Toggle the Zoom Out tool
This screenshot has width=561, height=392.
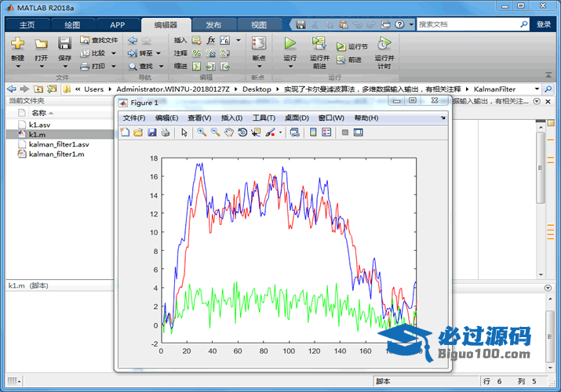[215, 132]
